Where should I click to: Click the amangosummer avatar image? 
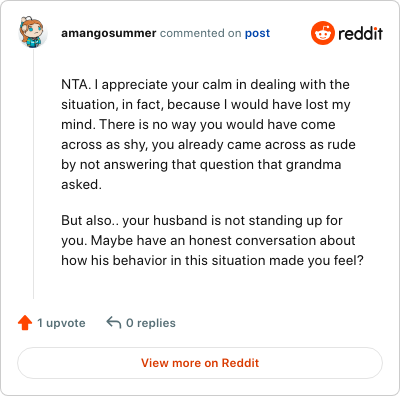[32, 32]
